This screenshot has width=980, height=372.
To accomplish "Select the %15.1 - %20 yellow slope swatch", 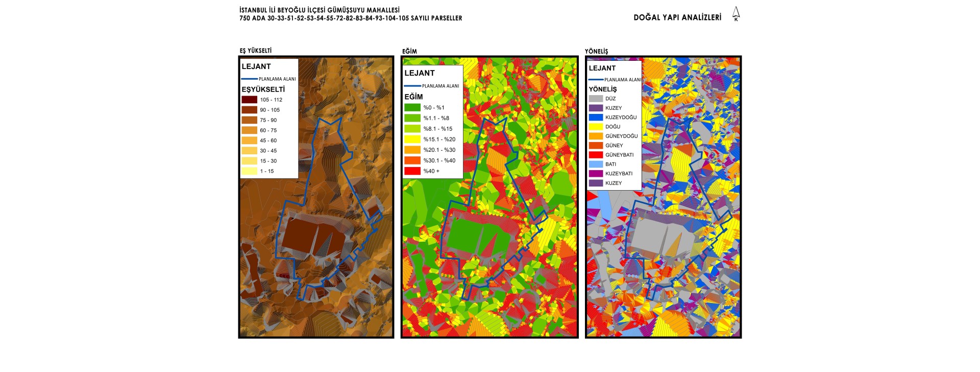I will click(412, 139).
